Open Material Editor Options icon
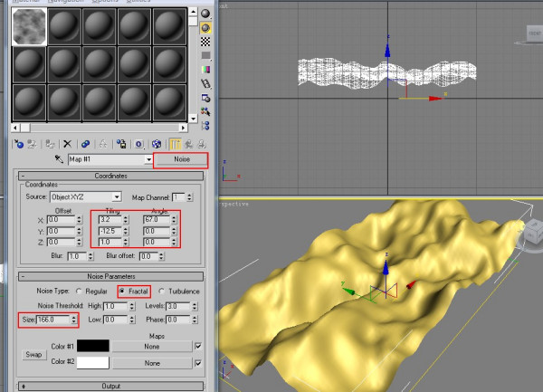This screenshot has height=392, width=543. pyautogui.click(x=205, y=98)
